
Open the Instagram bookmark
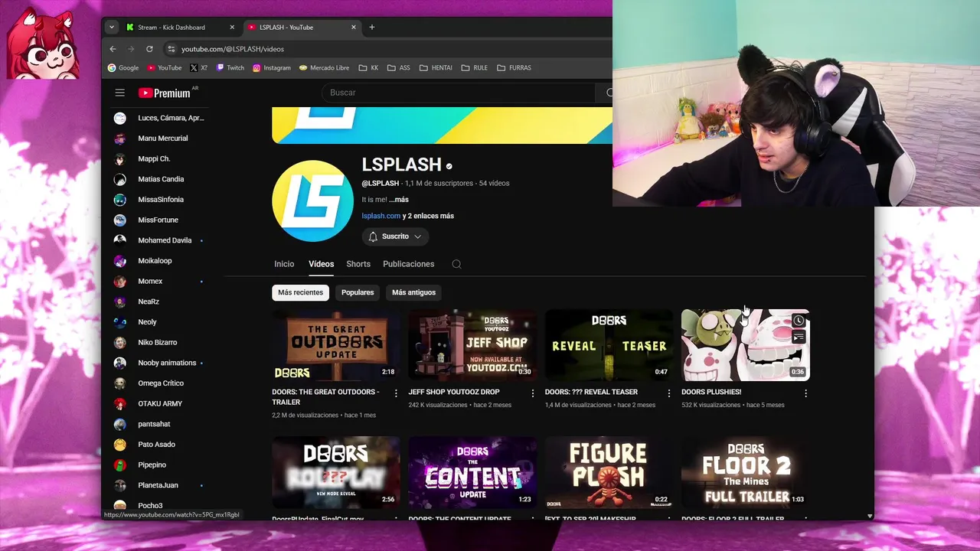point(272,67)
